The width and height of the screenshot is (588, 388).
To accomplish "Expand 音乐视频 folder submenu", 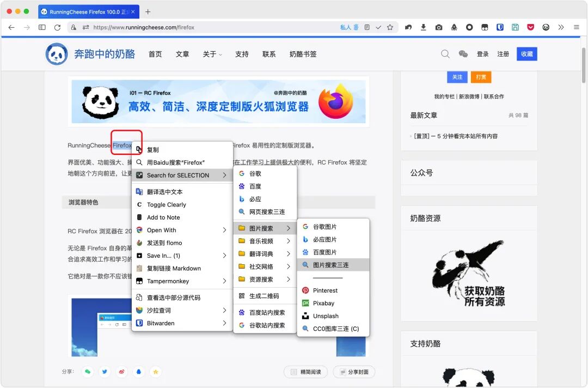I will [265, 241].
